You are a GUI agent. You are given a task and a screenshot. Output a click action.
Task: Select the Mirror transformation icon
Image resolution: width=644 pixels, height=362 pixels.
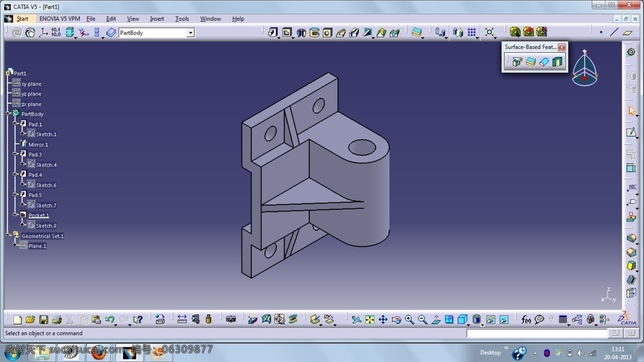[x=458, y=33]
